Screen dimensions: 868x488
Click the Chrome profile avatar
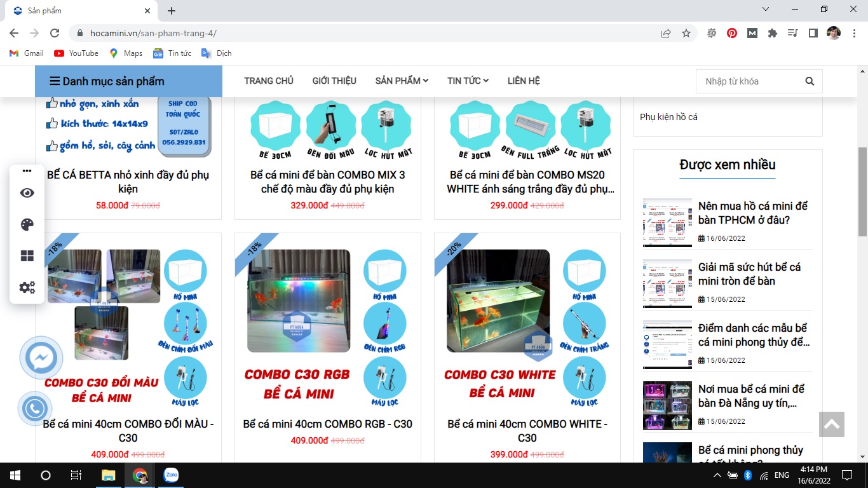coord(833,33)
